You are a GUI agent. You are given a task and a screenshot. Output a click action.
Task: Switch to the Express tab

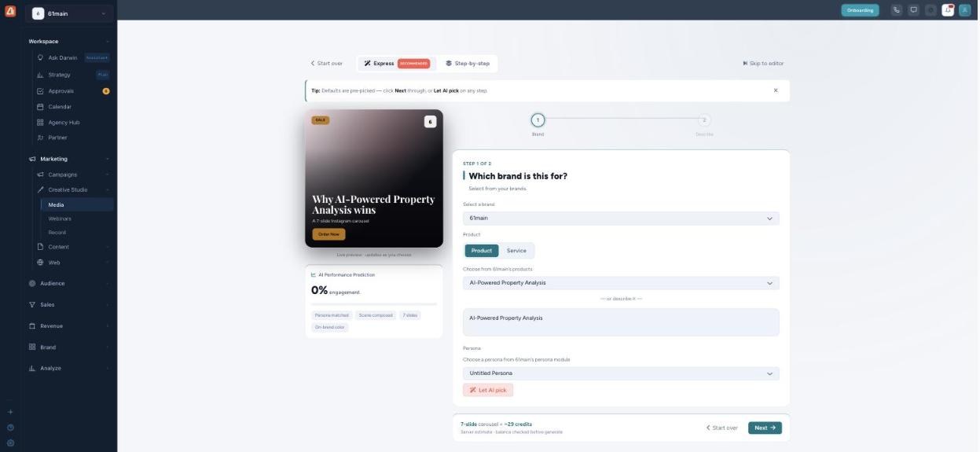pyautogui.click(x=397, y=64)
